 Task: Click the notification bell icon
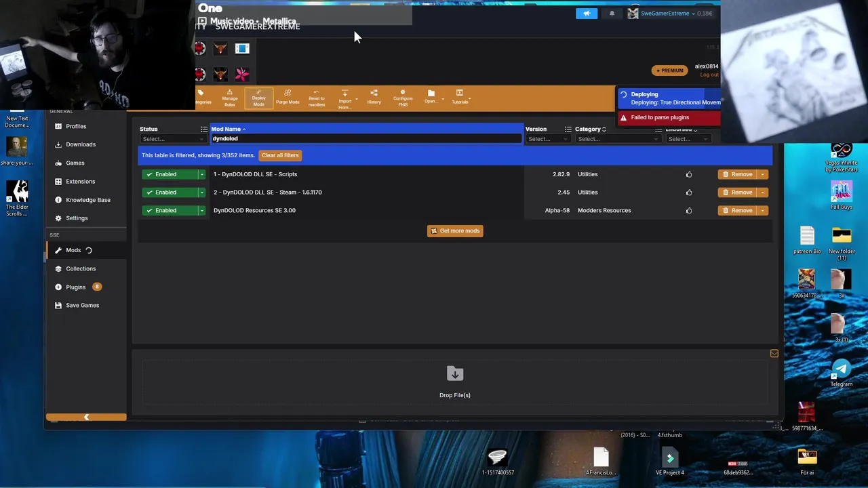tap(612, 14)
